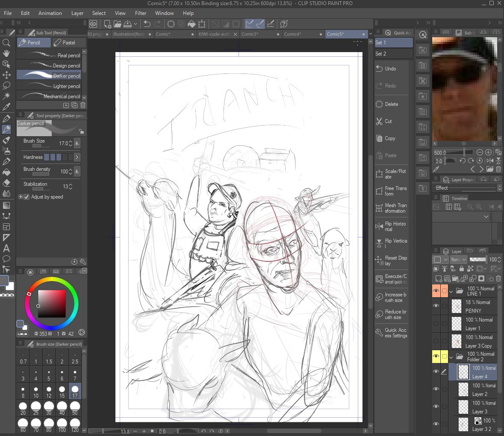
Task: Collapse the LINE 1 folder
Action: point(451,291)
